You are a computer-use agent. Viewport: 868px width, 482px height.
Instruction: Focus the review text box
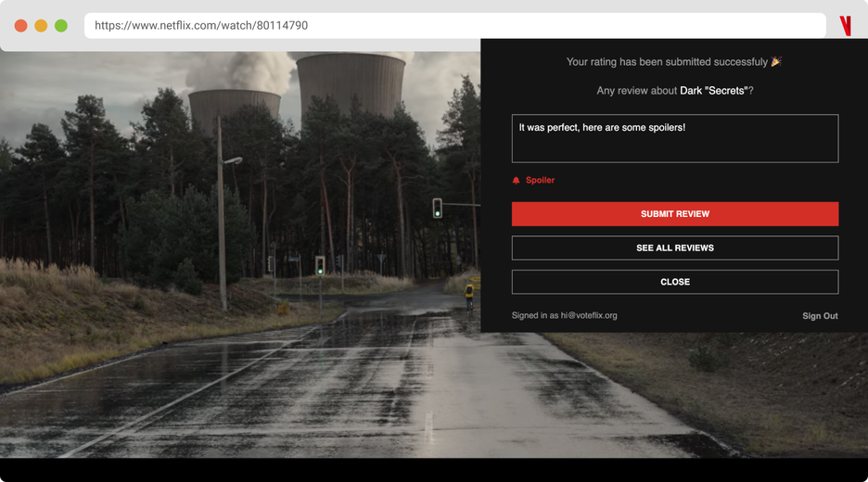(675, 138)
